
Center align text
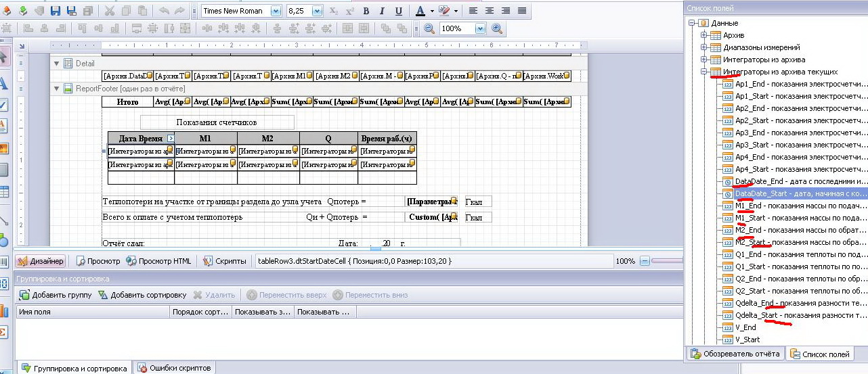point(490,11)
